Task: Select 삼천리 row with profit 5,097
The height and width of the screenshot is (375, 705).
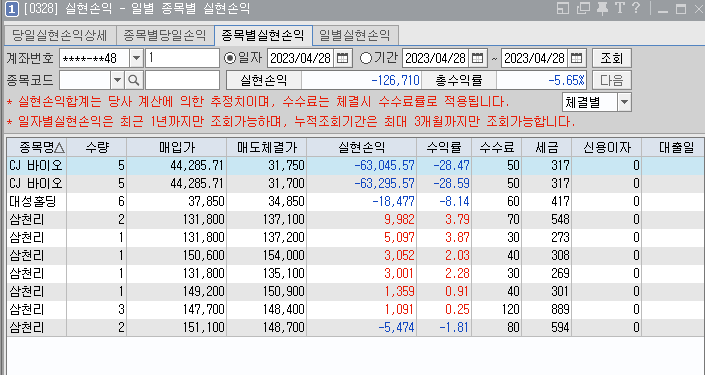Action: 356,237
